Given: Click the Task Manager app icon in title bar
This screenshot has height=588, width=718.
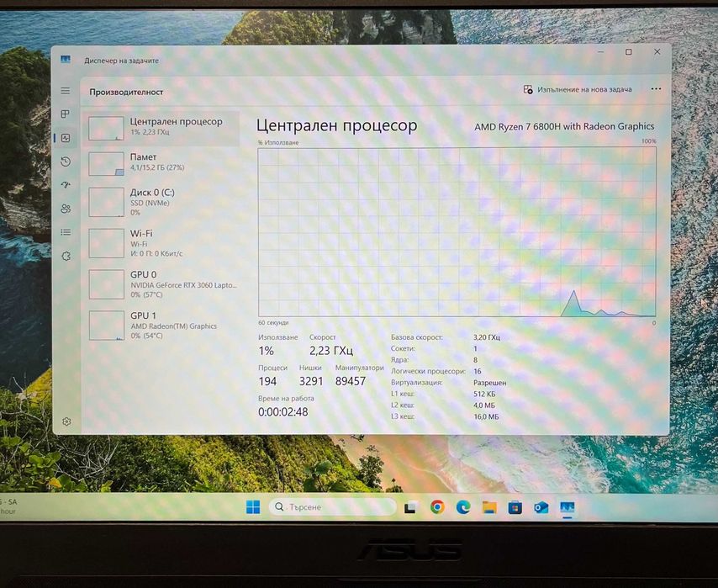Looking at the screenshot, I should [x=66, y=60].
